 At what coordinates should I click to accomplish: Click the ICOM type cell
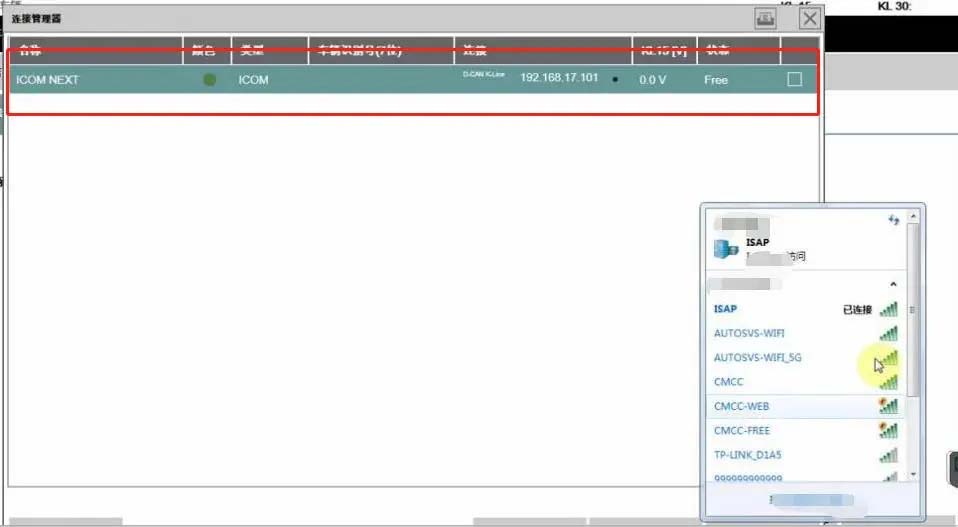pyautogui.click(x=253, y=80)
